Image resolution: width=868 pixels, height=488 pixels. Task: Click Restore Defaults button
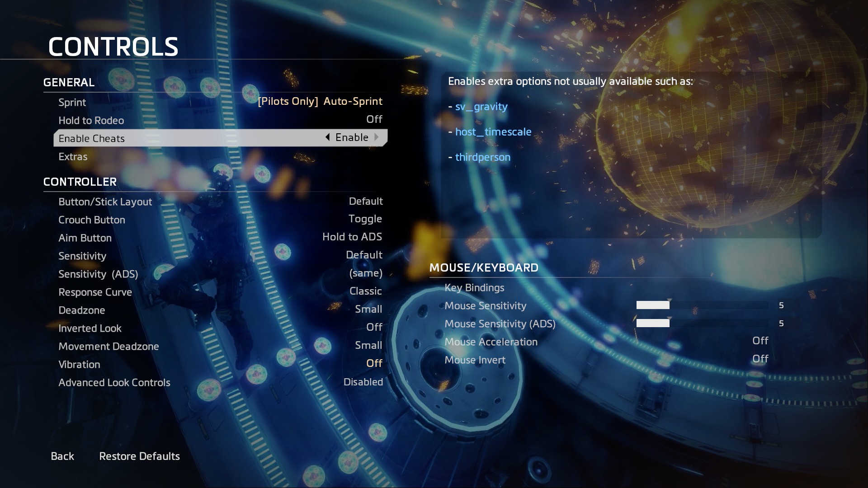[139, 456]
